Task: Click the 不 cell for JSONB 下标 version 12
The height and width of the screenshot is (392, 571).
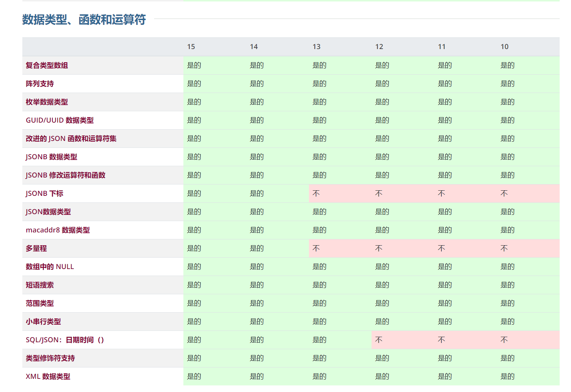Action: tap(403, 194)
